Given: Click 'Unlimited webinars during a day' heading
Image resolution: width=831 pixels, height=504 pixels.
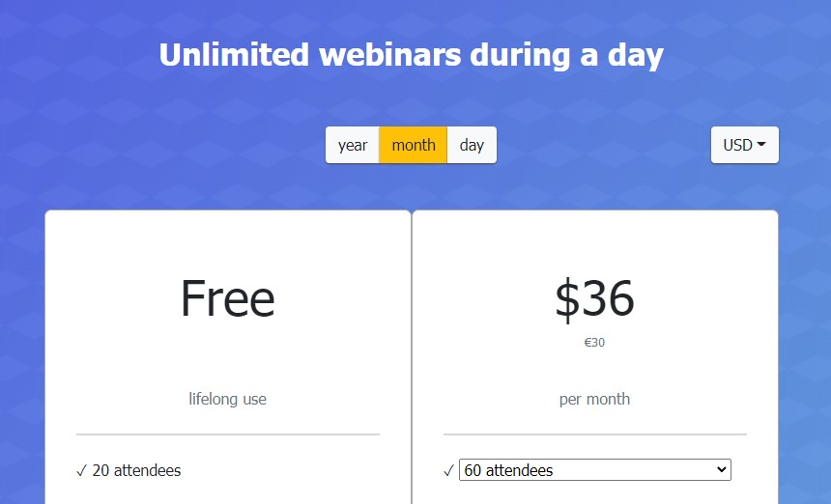Looking at the screenshot, I should coord(412,55).
